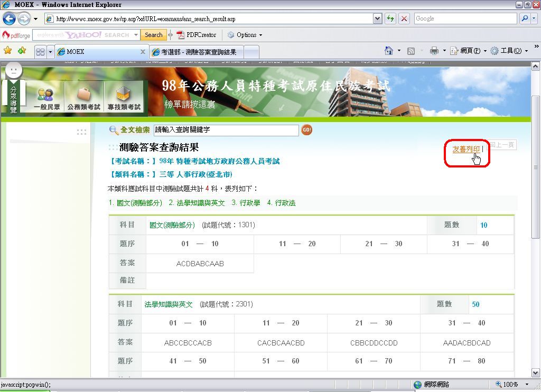Image resolution: width=541 pixels, height=392 pixels.
Task: Click the Yahoo search toolbar field
Action: click(x=83, y=35)
